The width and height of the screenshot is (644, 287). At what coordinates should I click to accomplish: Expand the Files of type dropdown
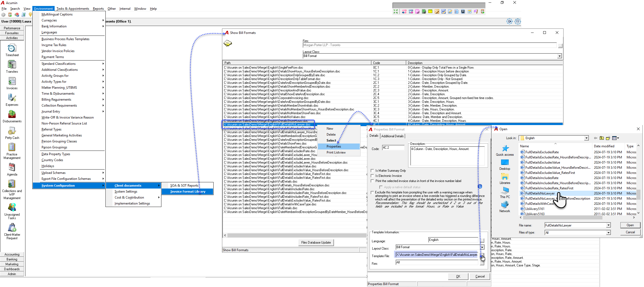click(x=608, y=233)
